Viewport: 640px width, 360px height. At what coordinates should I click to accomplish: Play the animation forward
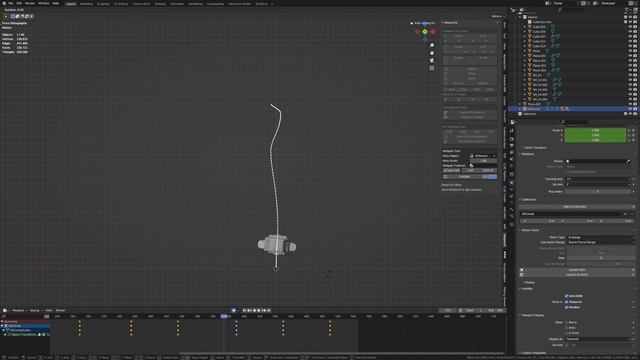pyautogui.click(x=259, y=311)
